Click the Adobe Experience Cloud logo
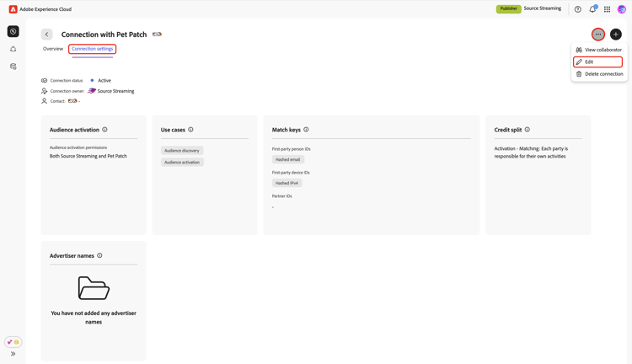This screenshot has width=632, height=364. click(13, 9)
